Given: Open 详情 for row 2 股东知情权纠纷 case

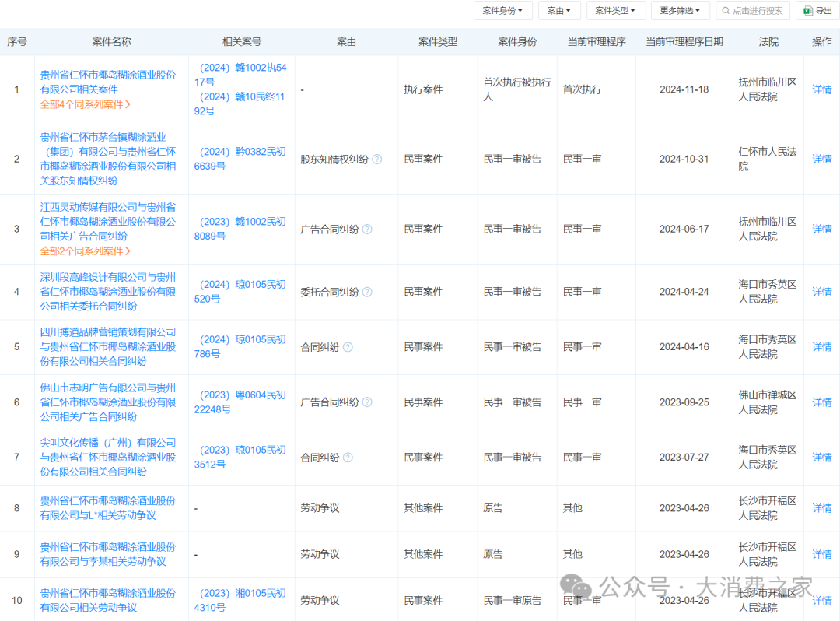Looking at the screenshot, I should [822, 159].
